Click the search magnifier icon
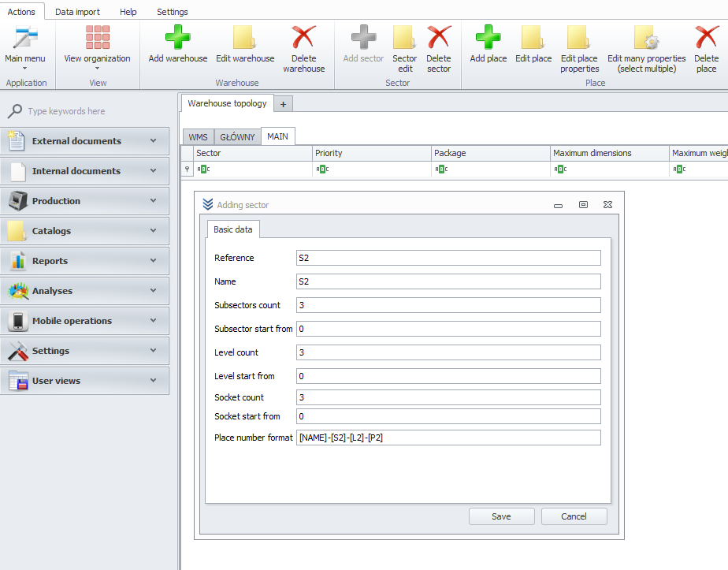This screenshot has height=570, width=728. tap(14, 111)
